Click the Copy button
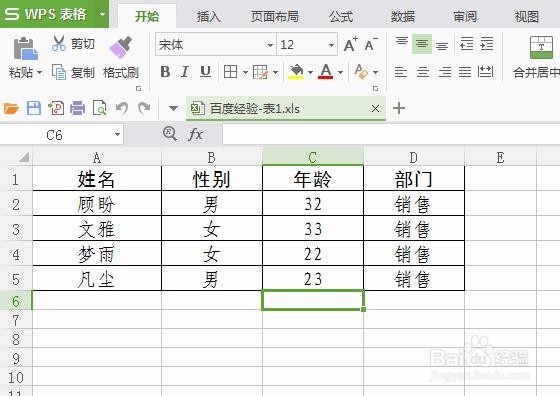The image size is (560, 396). [x=73, y=72]
